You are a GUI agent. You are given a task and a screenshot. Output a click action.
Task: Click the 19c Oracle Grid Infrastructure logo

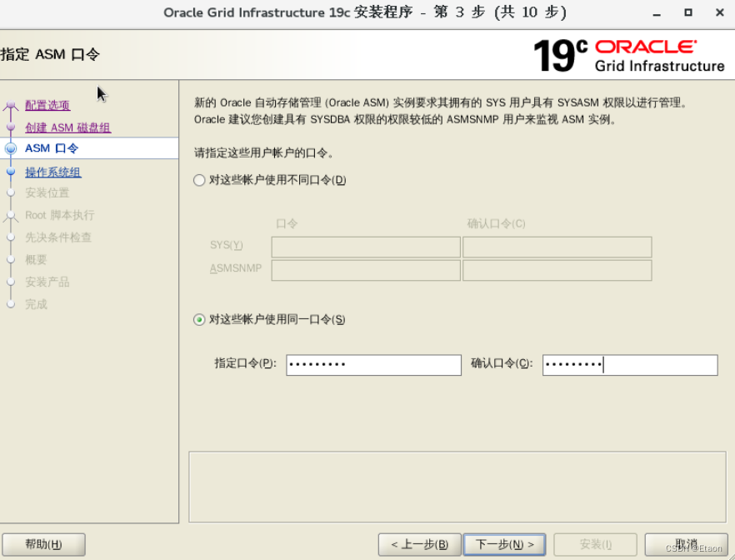(x=629, y=56)
